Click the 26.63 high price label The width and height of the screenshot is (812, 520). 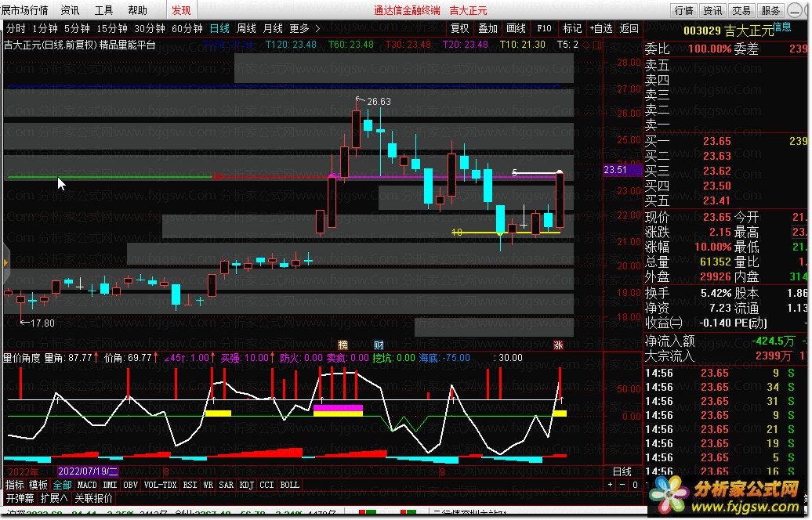(x=379, y=101)
